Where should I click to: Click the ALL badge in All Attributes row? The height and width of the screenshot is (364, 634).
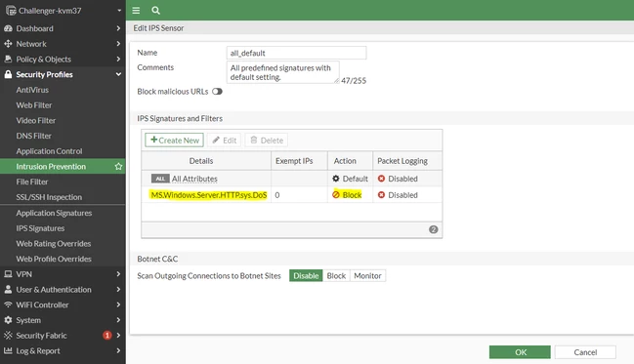coord(160,179)
